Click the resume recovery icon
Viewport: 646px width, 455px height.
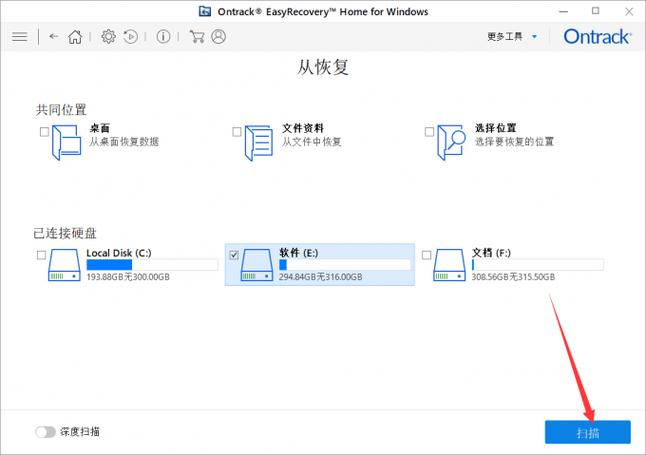(x=131, y=37)
